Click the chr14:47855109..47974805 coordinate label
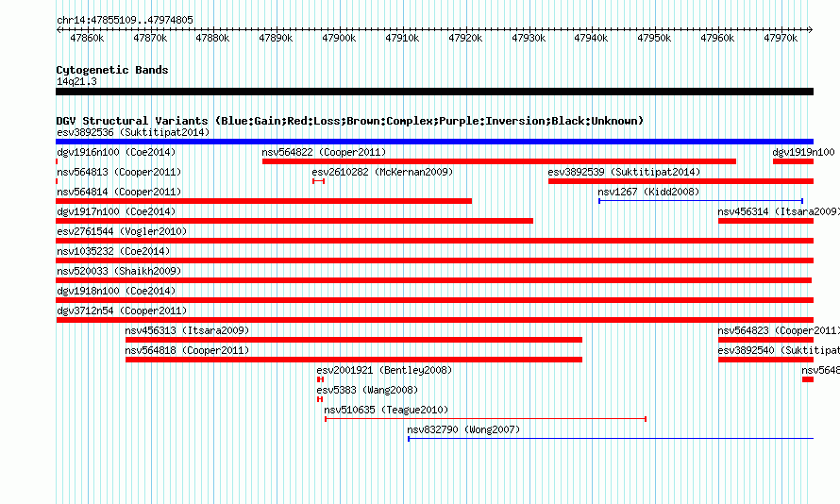The image size is (840, 504). pos(125,20)
